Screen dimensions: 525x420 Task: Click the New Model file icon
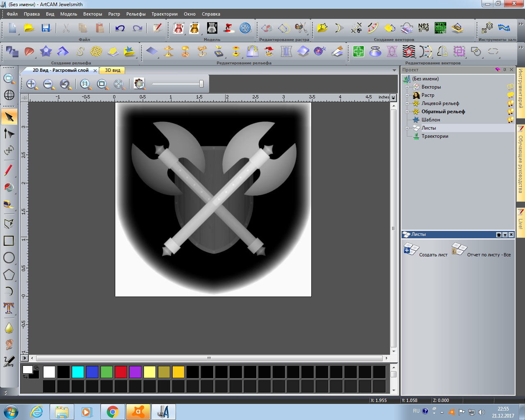[x=13, y=28]
